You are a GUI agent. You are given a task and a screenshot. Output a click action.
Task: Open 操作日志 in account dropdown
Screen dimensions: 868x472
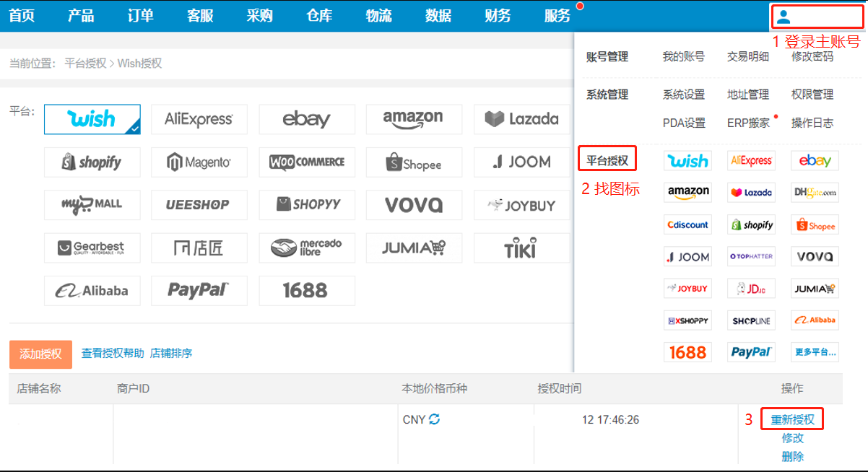(812, 123)
